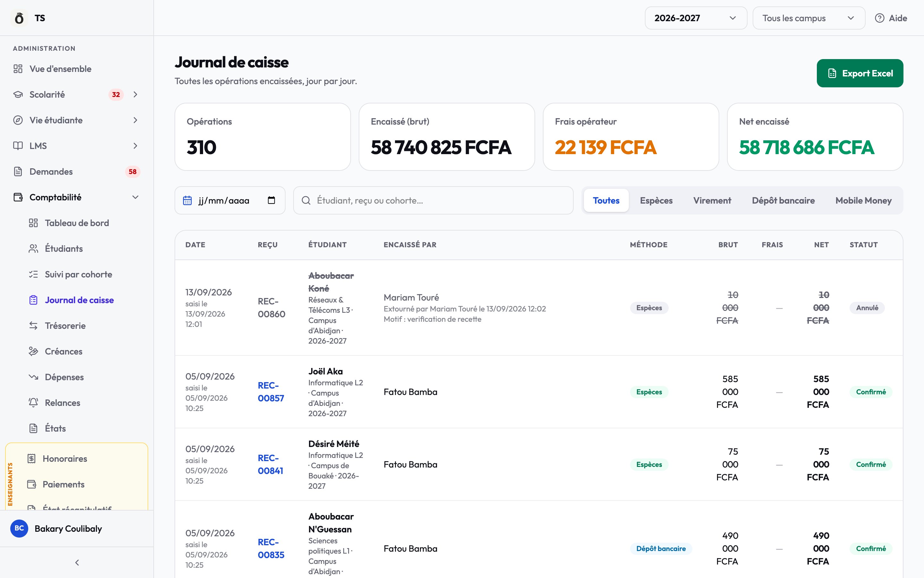Filter by Espèces tab
The width and height of the screenshot is (924, 578).
(x=656, y=200)
